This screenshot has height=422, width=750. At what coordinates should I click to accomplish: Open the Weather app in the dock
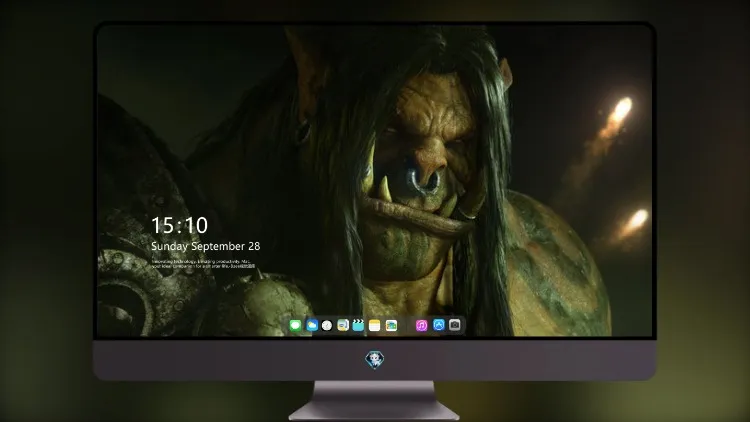click(x=312, y=325)
